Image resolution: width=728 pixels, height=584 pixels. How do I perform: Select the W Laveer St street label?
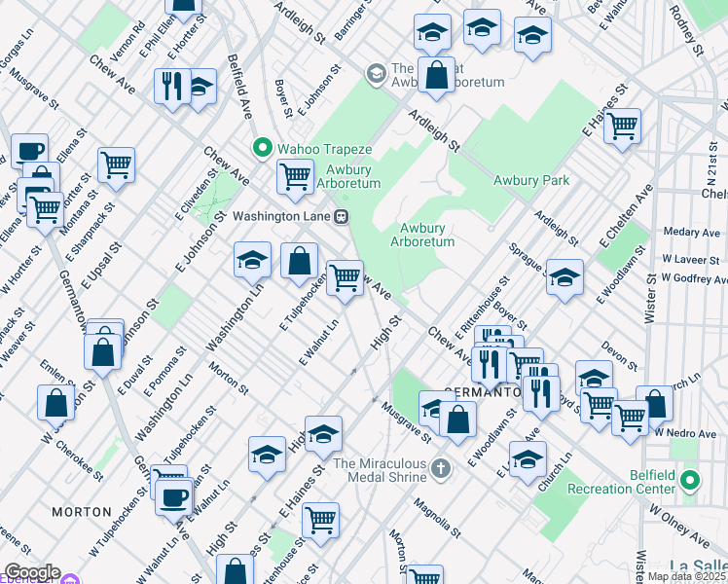(x=691, y=260)
